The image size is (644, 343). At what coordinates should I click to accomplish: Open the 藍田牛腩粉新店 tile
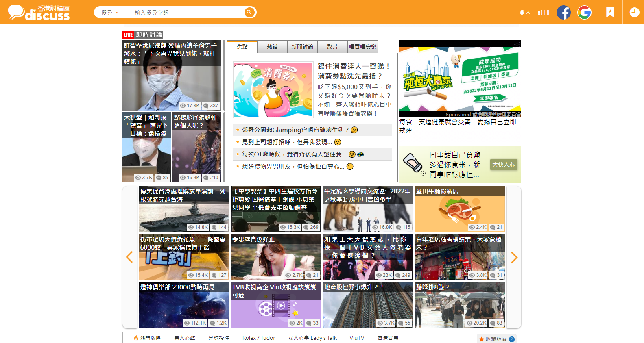pyautogui.click(x=460, y=209)
